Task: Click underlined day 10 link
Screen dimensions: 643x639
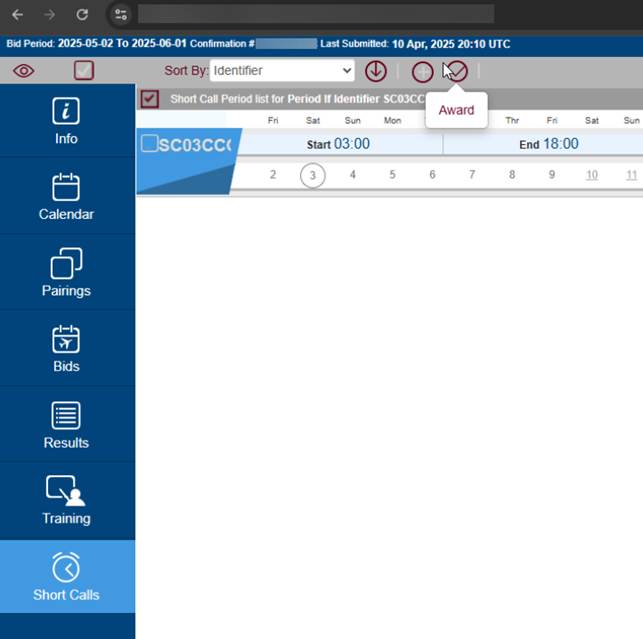Action: pyautogui.click(x=591, y=175)
